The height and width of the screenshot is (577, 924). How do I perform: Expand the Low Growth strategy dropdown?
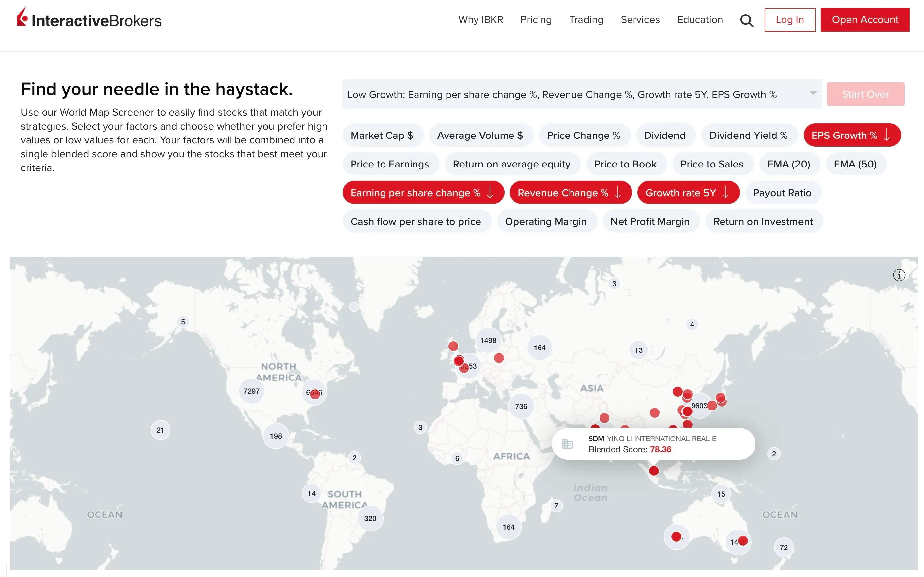coord(582,94)
